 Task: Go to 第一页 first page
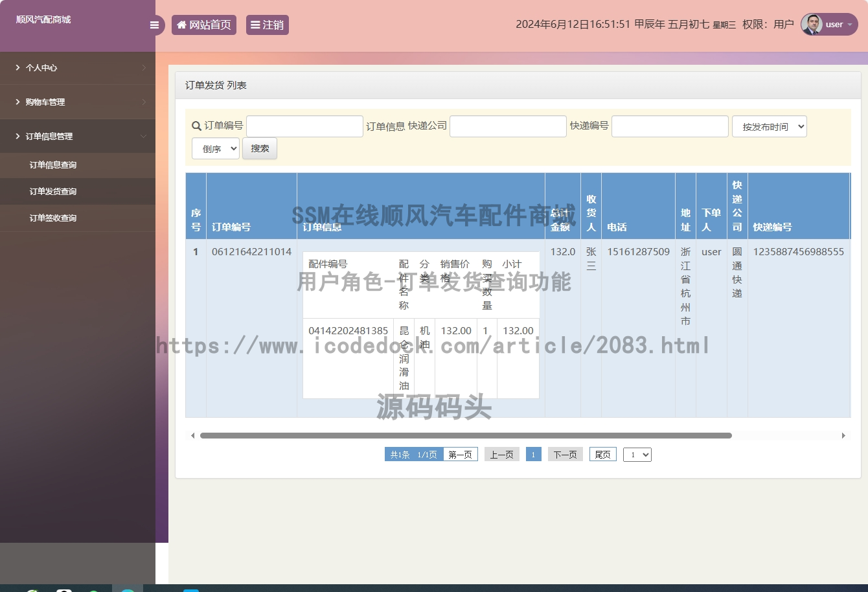[461, 455]
